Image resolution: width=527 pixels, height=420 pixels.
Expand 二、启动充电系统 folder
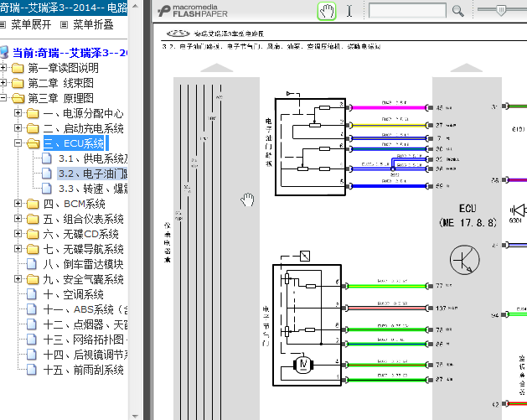click(x=18, y=128)
